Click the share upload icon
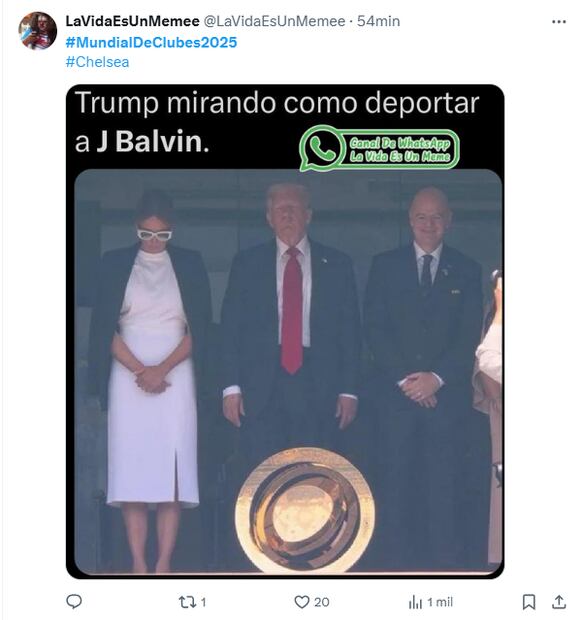Image resolution: width=582 pixels, height=620 pixels. [x=559, y=602]
